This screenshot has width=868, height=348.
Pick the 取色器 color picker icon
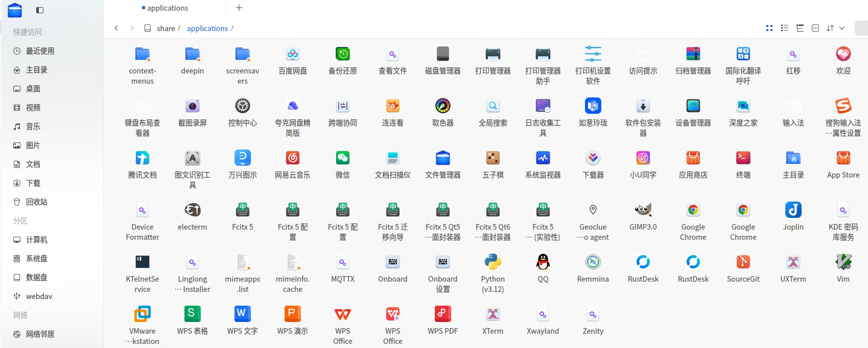click(x=443, y=106)
